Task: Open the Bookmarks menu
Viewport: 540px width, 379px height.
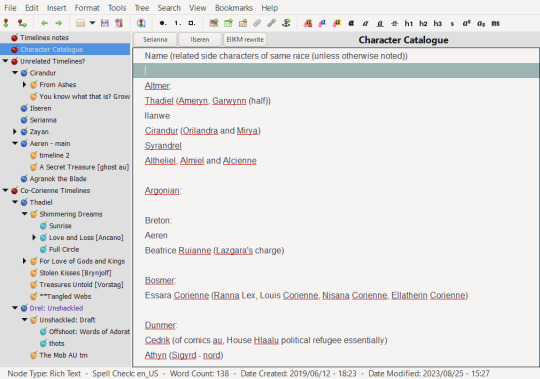Action: tap(233, 8)
